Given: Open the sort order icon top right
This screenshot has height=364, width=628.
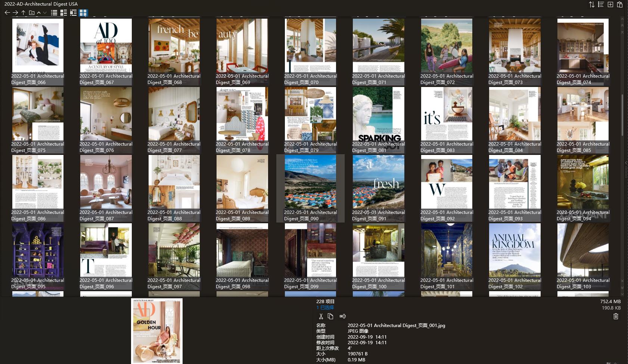Looking at the screenshot, I should [591, 4].
